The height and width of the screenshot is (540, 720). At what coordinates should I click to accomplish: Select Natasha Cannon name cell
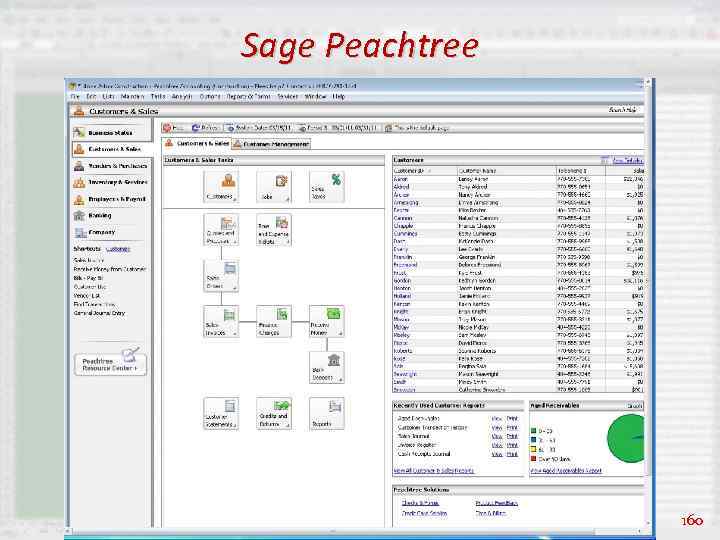point(478,218)
